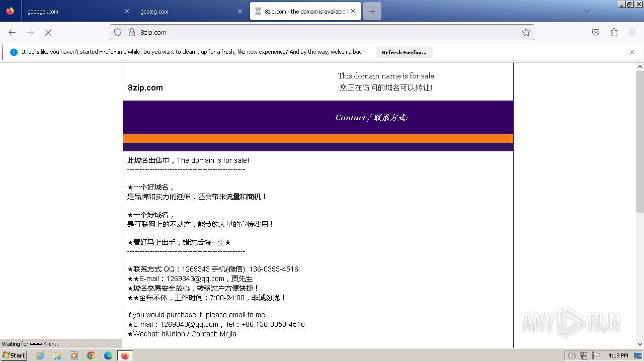Viewport: 644px width, 362px height.
Task: Open the Firefox application menu
Action: point(632,32)
